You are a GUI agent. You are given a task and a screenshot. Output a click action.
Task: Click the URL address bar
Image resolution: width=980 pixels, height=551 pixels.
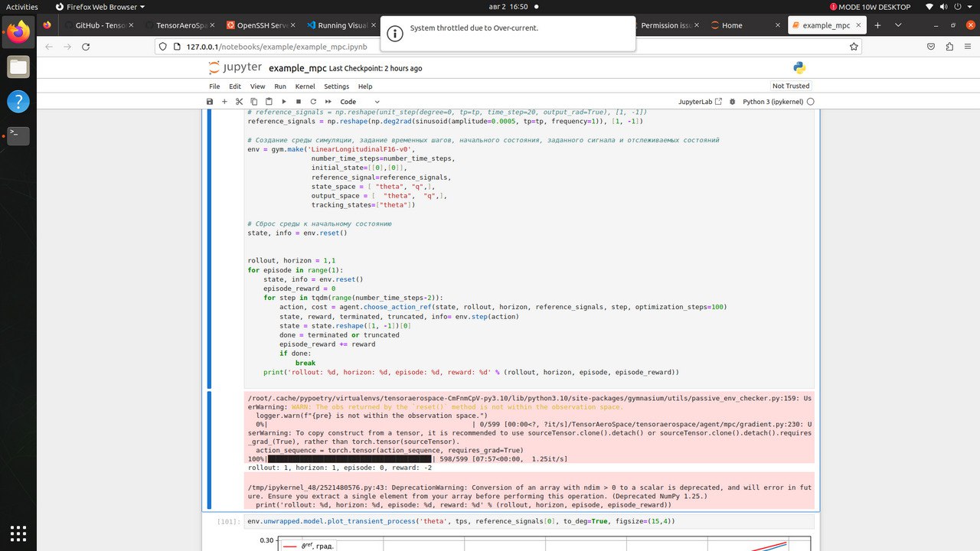point(505,47)
